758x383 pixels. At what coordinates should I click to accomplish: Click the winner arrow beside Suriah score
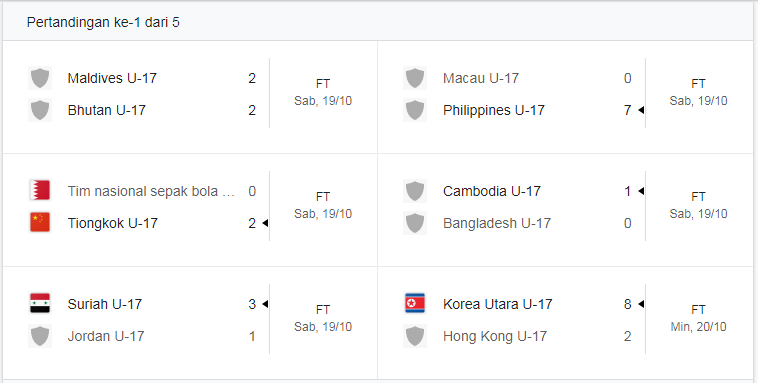[265, 304]
